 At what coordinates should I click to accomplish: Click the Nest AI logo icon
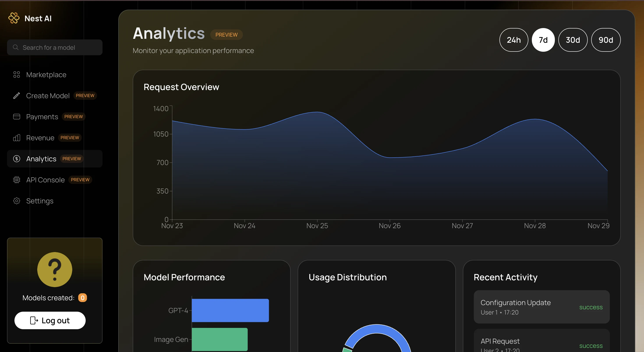[14, 18]
